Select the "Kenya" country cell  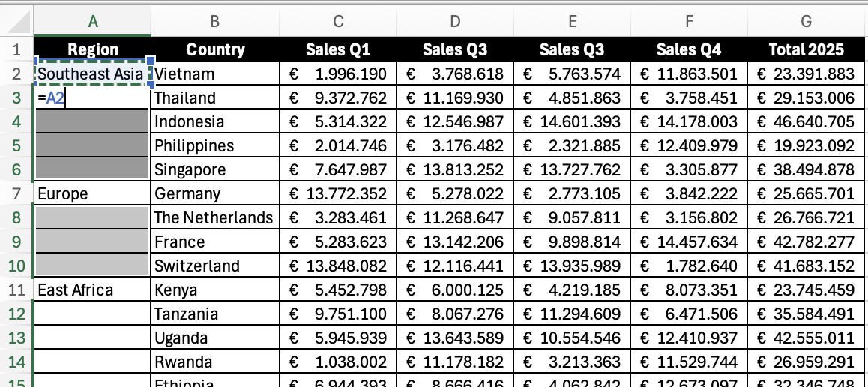214,290
